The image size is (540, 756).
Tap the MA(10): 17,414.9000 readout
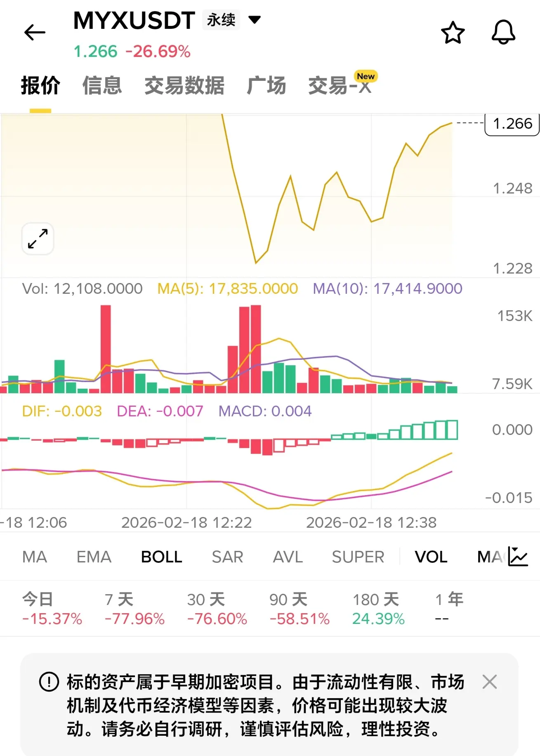click(x=387, y=288)
